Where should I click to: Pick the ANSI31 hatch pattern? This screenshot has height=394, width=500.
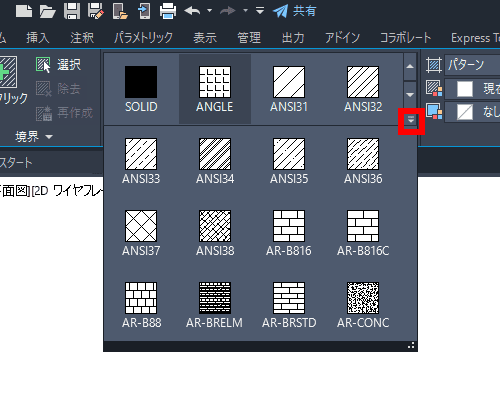click(289, 89)
